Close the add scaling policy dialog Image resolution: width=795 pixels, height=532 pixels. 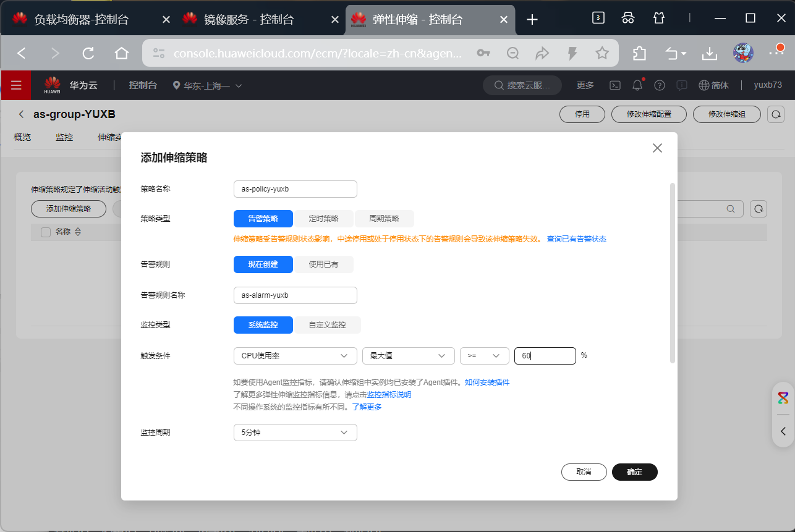coord(657,148)
